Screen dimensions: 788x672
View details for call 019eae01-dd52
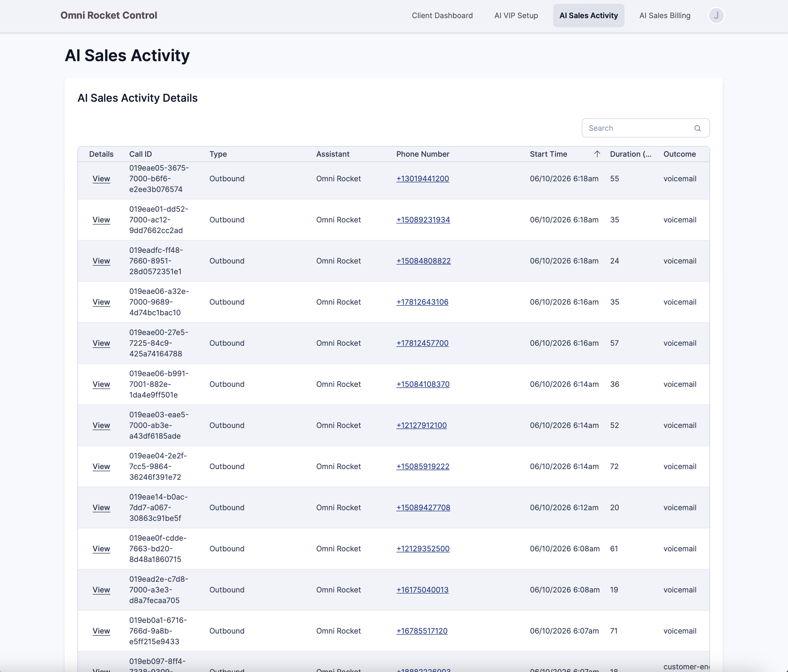point(101,220)
